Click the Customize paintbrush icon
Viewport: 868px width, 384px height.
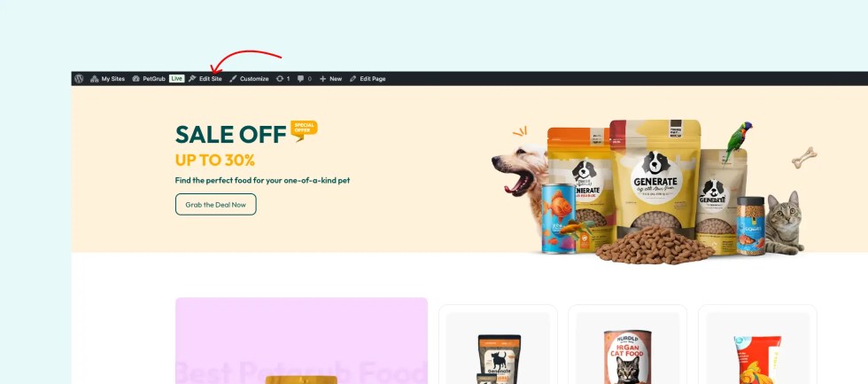(233, 79)
